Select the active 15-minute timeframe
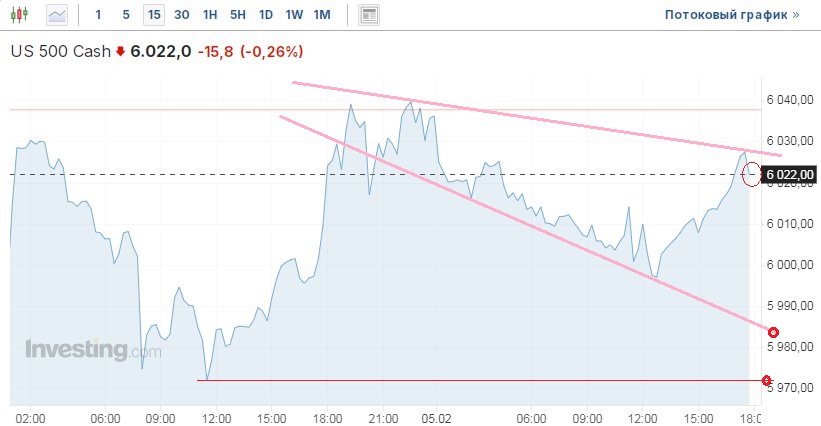Screen dimensions: 821x426 153,15
